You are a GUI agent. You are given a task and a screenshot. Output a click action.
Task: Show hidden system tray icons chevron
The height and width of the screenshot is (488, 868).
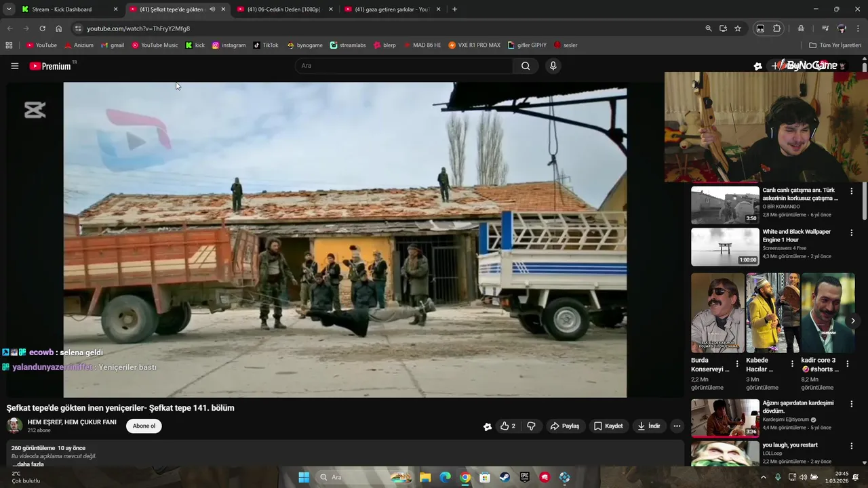click(x=764, y=477)
